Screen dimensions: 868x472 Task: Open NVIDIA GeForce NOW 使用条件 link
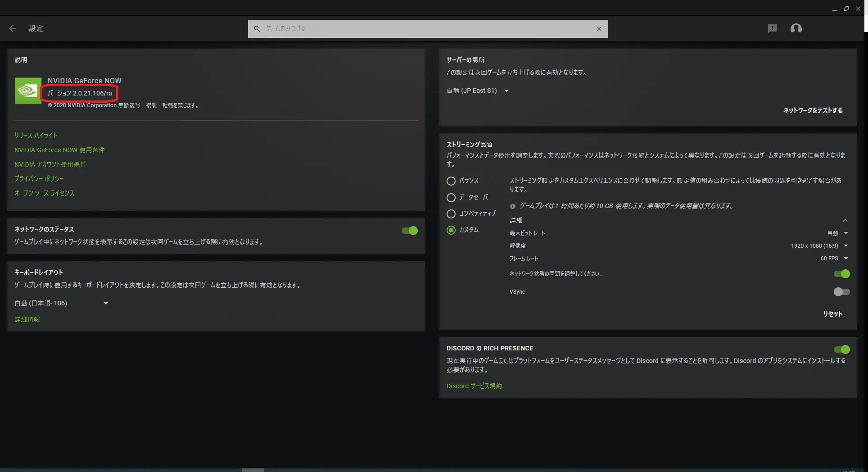point(59,150)
